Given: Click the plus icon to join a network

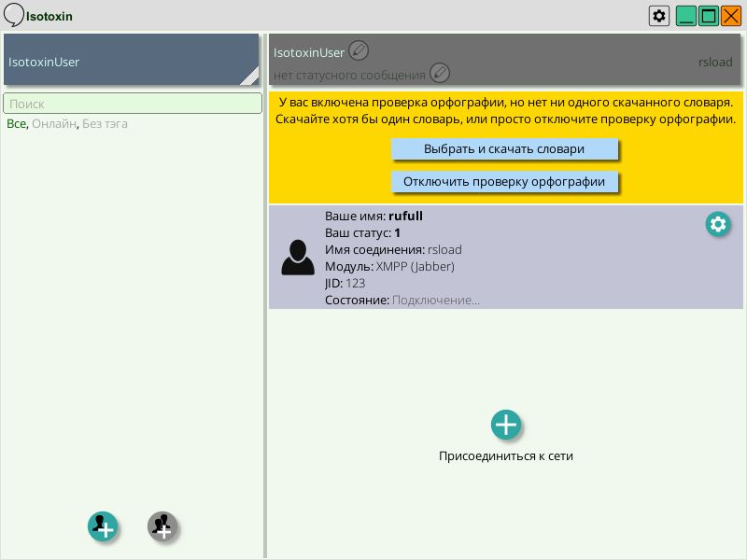Looking at the screenshot, I should point(506,425).
